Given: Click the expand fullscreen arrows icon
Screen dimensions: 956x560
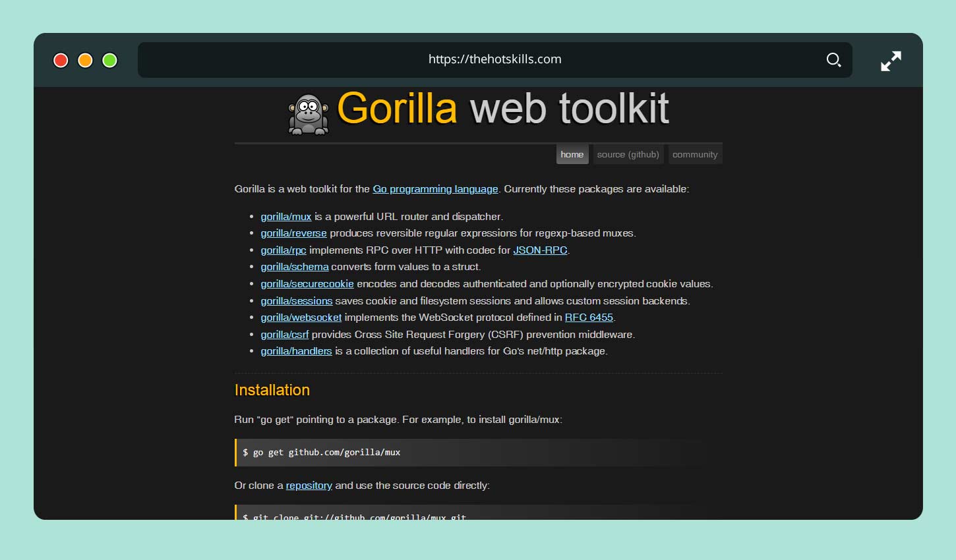Looking at the screenshot, I should tap(891, 61).
